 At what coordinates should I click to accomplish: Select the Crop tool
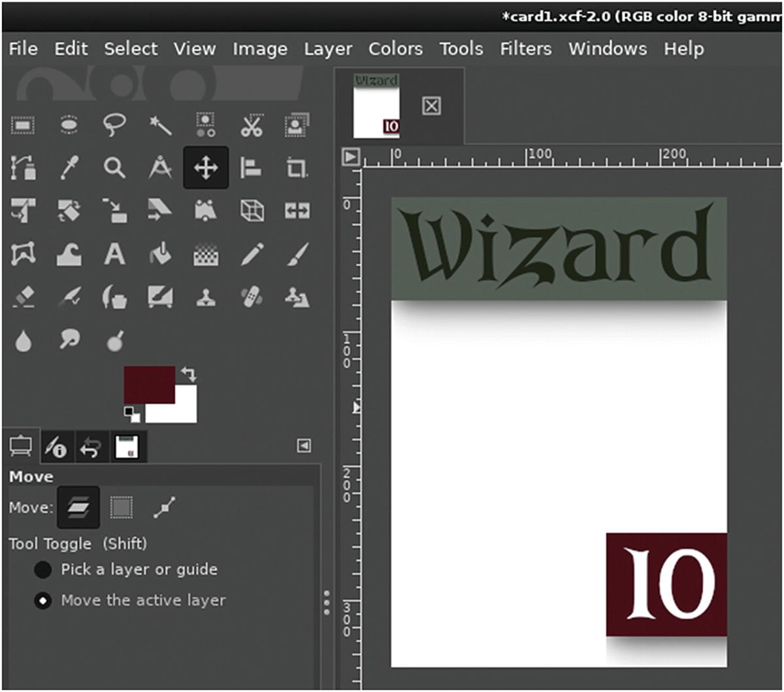(x=297, y=168)
